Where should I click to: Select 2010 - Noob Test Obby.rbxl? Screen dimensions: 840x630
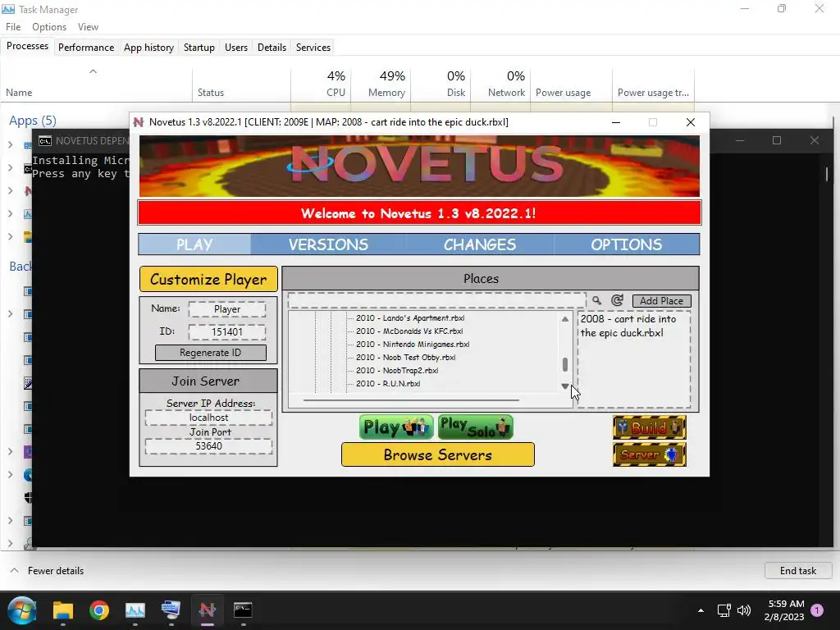[405, 358]
